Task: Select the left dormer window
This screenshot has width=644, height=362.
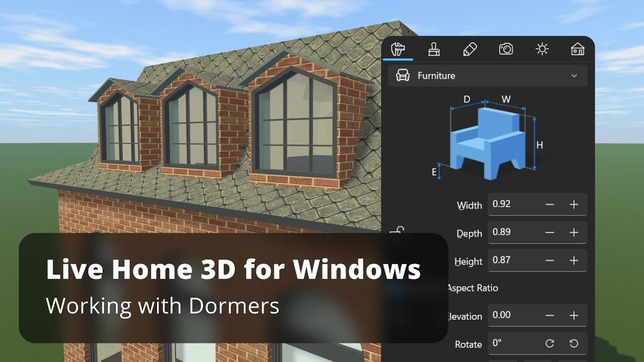Action: pos(119,128)
